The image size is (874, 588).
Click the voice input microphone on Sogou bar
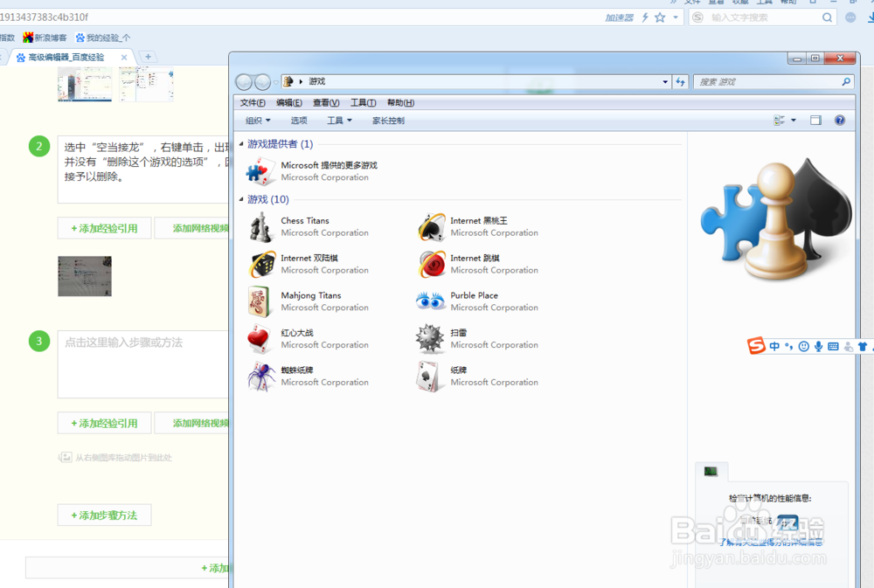coord(818,346)
